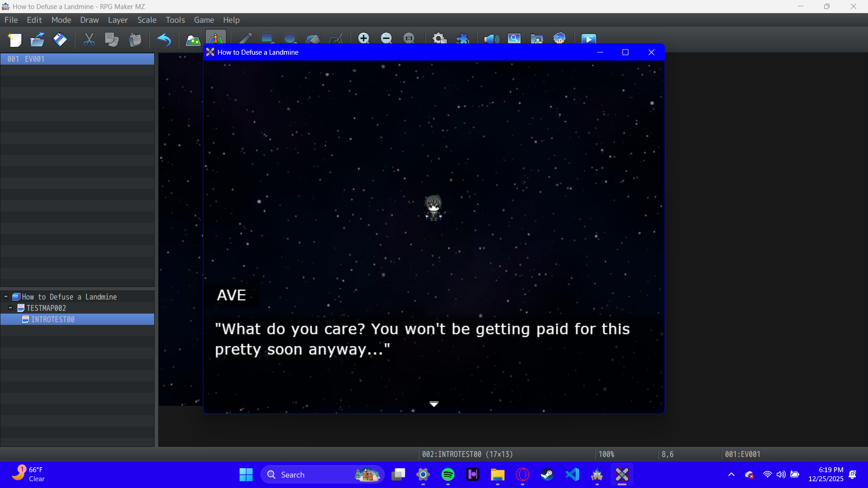Click the Zoom In magnifier icon
The width and height of the screenshot is (868, 488).
[363, 38]
